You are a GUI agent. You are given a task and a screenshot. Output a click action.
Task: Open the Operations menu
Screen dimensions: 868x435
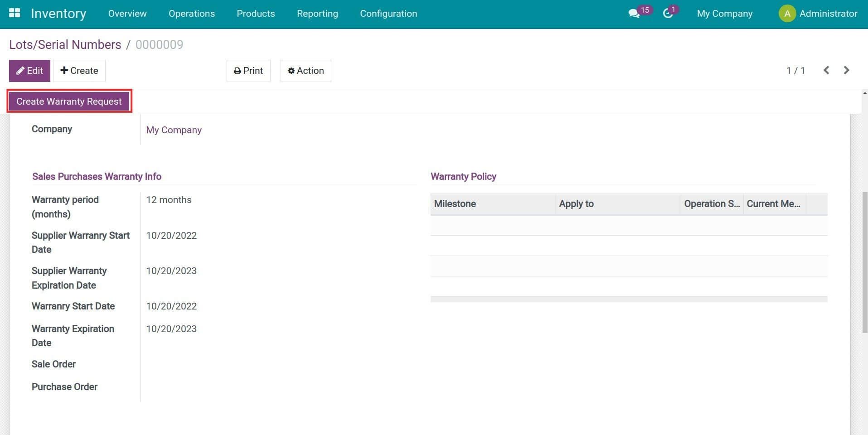tap(191, 14)
